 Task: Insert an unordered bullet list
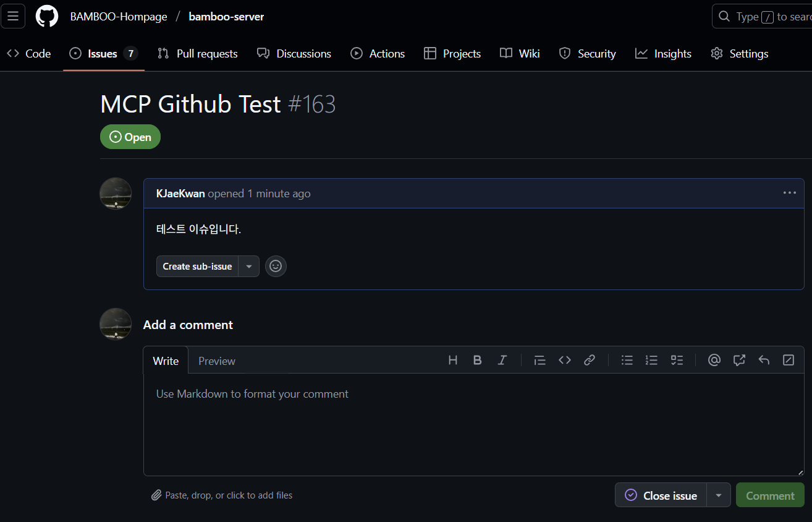pyautogui.click(x=627, y=360)
